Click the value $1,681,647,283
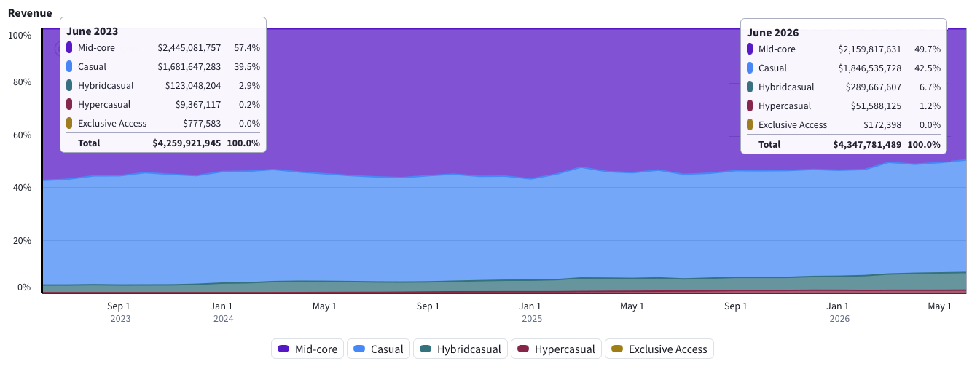 click(x=189, y=66)
